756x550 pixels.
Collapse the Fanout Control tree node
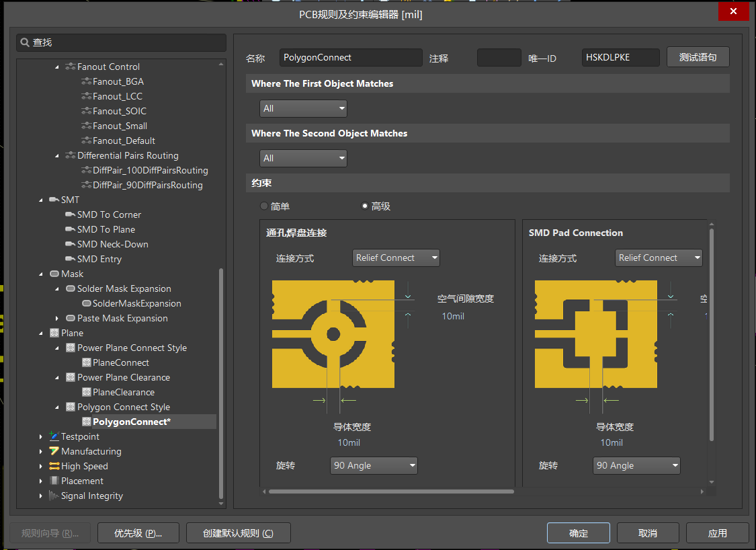point(57,67)
